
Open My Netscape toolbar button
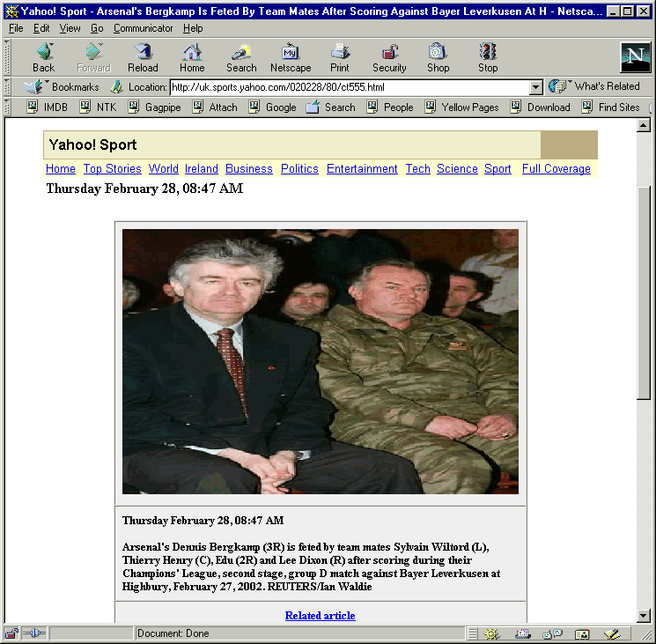click(291, 58)
